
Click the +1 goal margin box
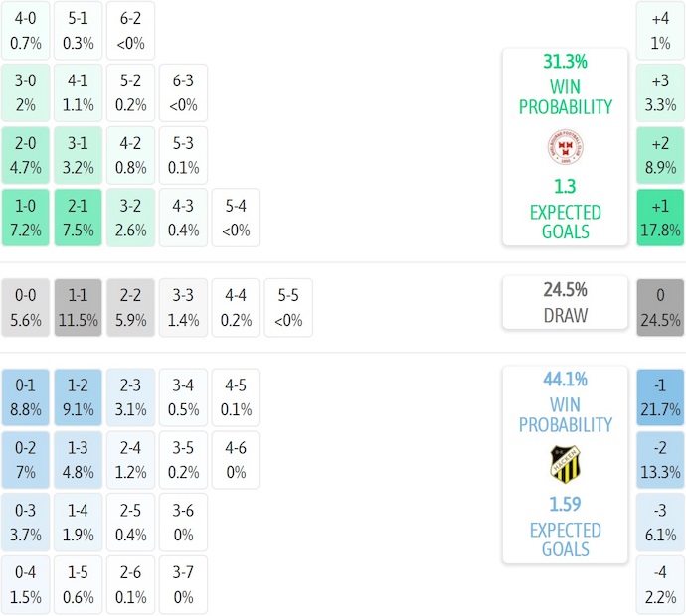point(661,218)
